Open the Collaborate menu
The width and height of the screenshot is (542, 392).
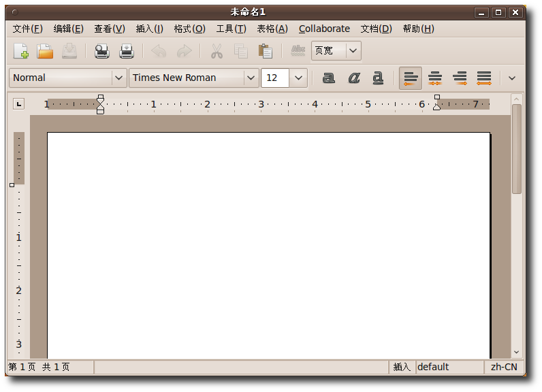pos(324,29)
